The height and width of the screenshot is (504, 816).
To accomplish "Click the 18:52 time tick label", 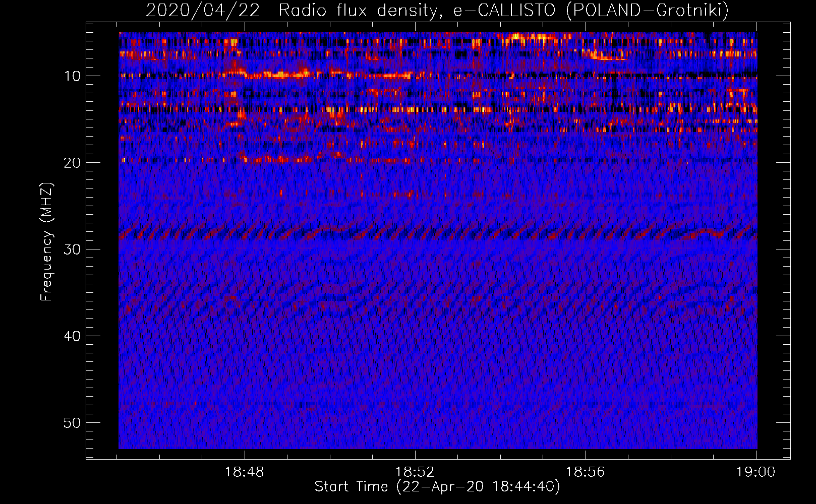I will pyautogui.click(x=415, y=472).
